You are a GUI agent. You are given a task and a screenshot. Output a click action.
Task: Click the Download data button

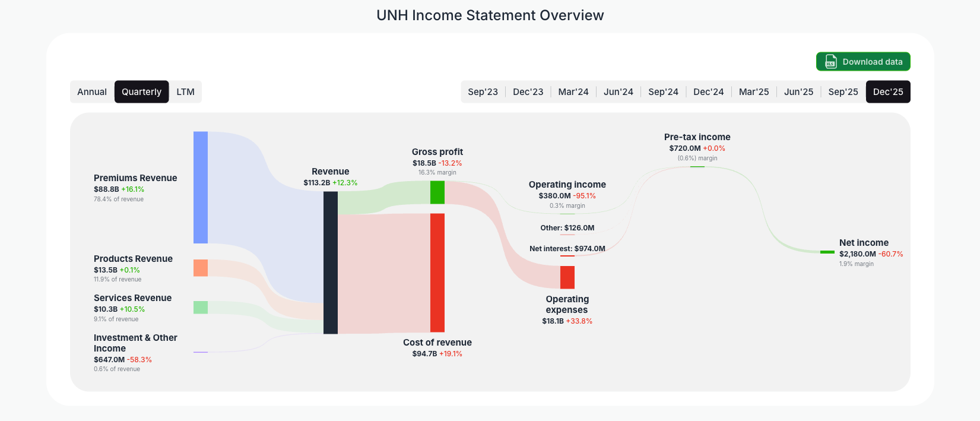pos(862,61)
